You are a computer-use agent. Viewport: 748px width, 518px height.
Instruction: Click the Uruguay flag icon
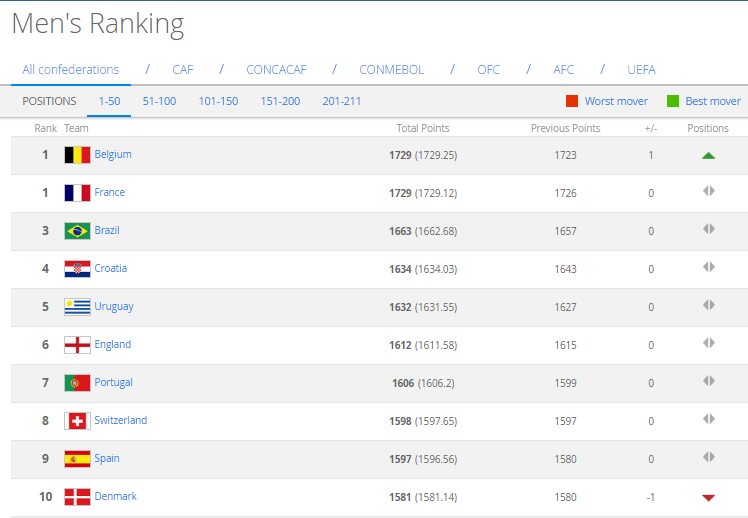77,307
